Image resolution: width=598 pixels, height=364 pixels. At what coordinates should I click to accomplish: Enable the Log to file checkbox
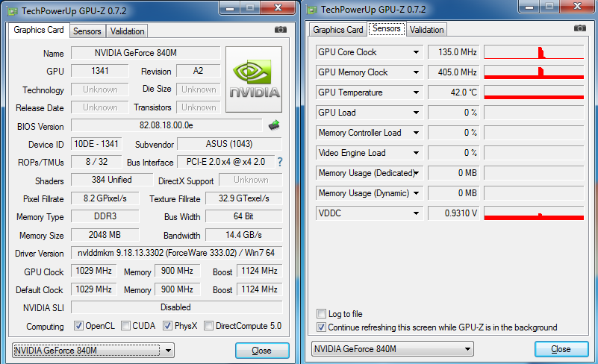pos(322,314)
